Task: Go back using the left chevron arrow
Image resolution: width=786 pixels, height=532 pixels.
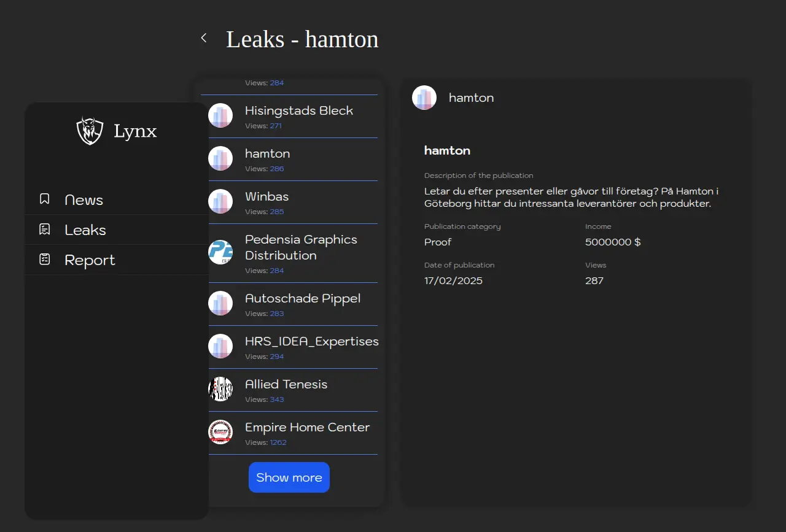Action: point(204,38)
